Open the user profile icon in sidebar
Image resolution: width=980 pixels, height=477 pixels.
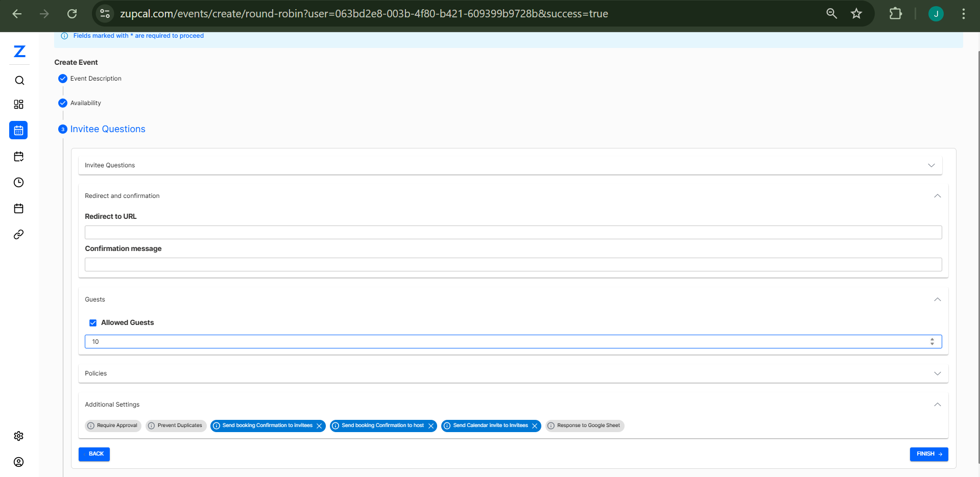(19, 462)
